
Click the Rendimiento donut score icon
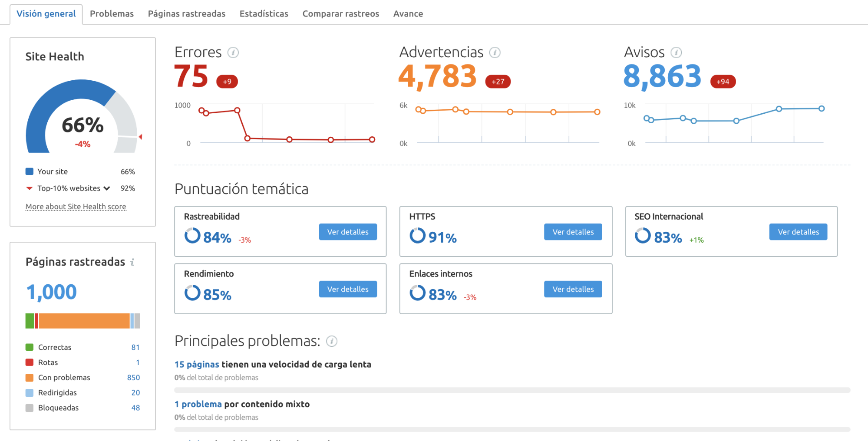pyautogui.click(x=192, y=293)
